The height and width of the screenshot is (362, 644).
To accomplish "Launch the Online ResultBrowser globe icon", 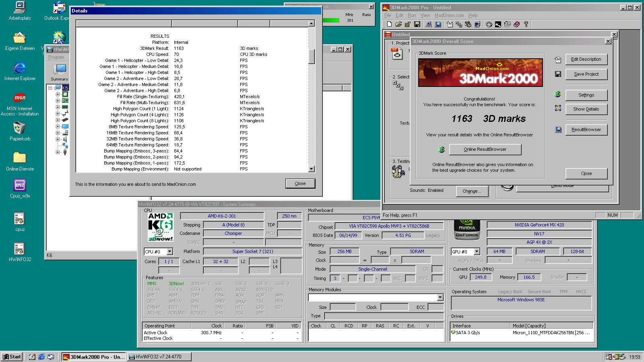I will pos(442,149).
